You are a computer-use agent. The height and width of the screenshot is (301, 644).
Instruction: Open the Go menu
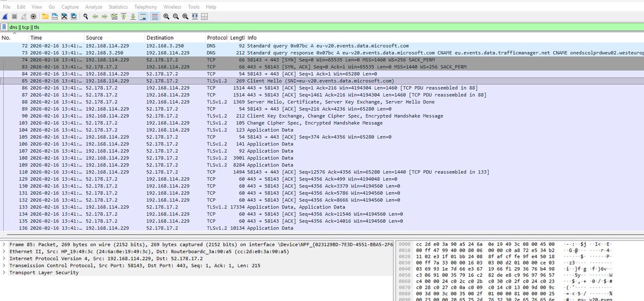pyautogui.click(x=52, y=7)
